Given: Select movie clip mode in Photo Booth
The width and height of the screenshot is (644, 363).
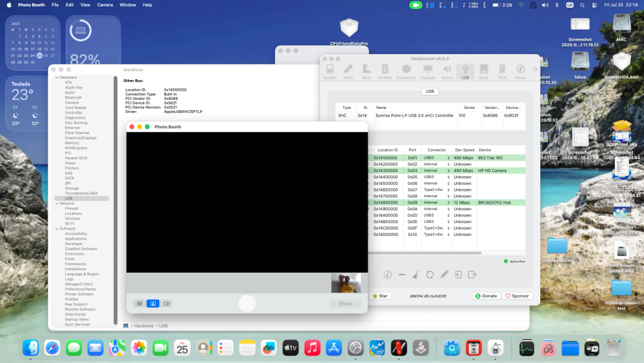Looking at the screenshot, I should coord(166,304).
